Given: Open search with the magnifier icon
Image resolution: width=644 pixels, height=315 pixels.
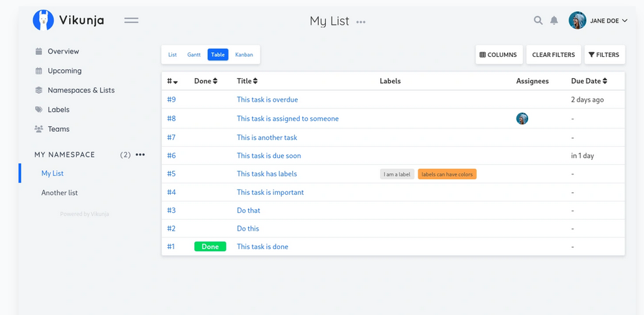Looking at the screenshot, I should coord(538,21).
